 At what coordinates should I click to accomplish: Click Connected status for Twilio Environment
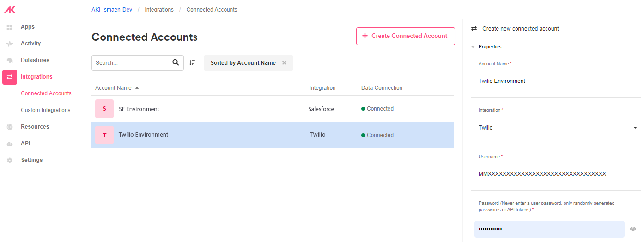coord(377,135)
